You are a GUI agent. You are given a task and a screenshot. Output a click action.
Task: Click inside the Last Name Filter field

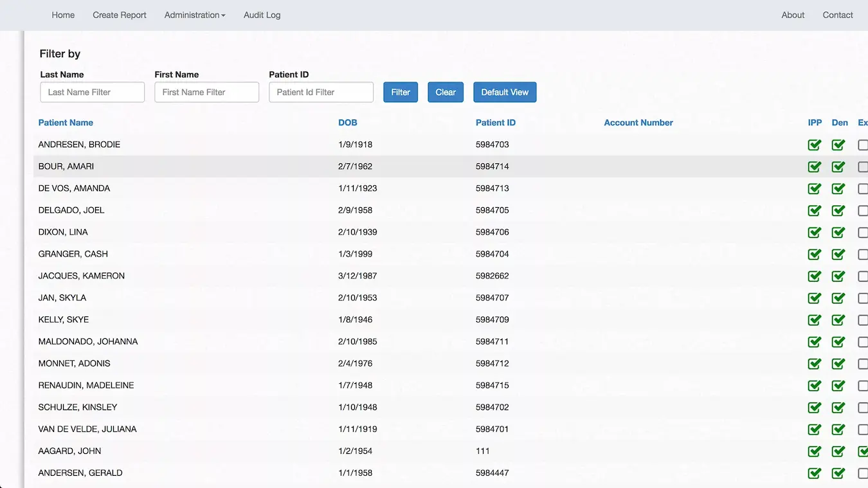tap(92, 92)
